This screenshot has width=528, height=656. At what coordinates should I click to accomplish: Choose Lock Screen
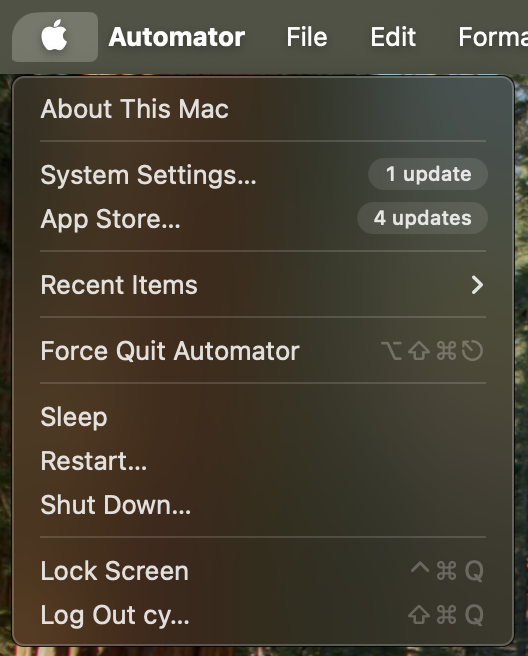pos(263,571)
